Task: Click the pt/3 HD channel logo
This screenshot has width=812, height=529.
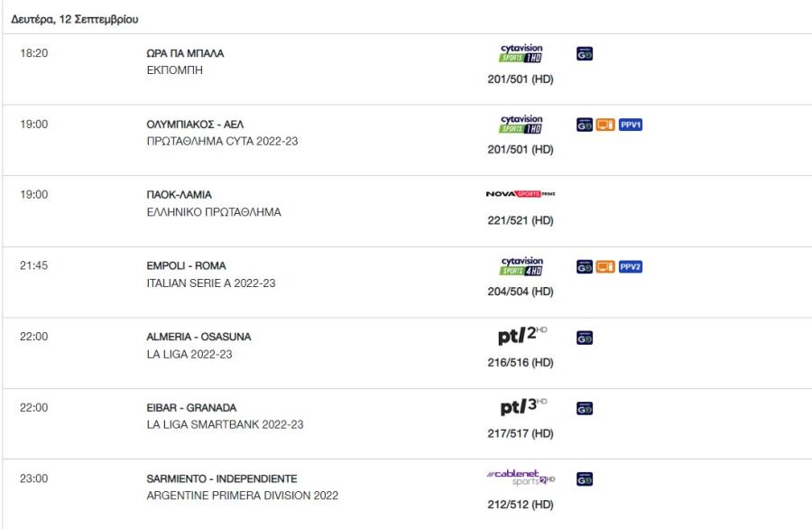Action: [x=523, y=406]
